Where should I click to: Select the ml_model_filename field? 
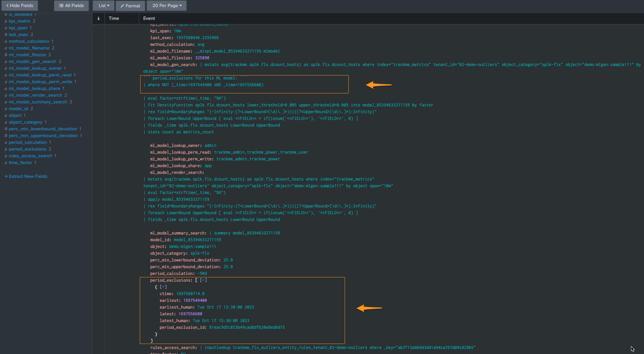click(29, 48)
